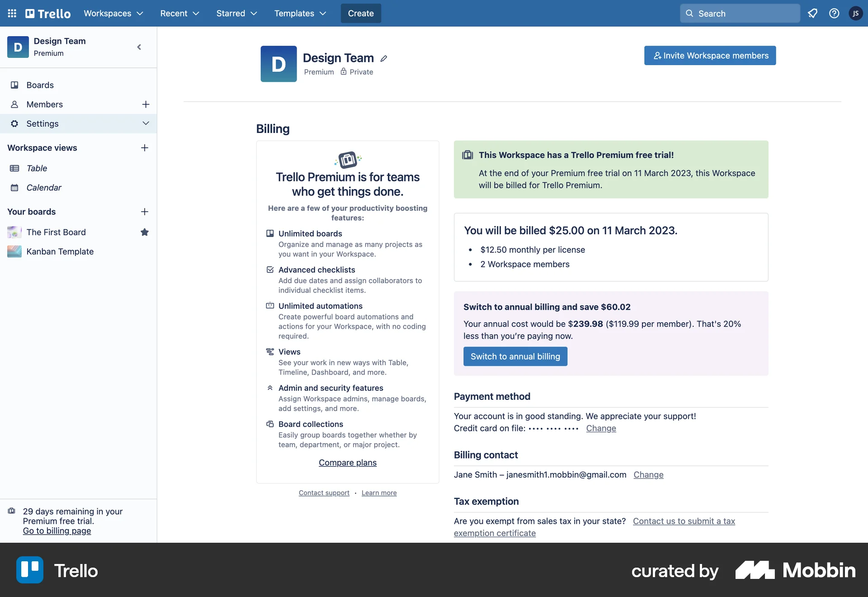Click the Trello logo in the header
Screen dimensions: 868x597
click(x=47, y=13)
